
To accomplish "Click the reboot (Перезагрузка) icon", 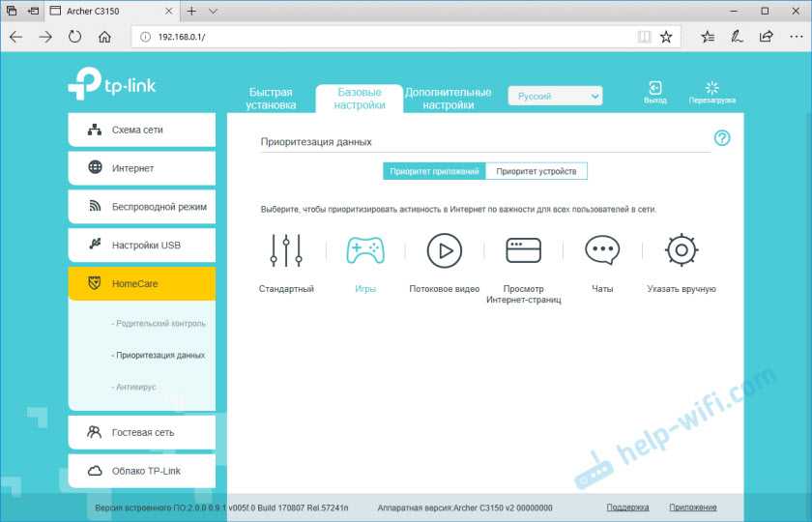I will click(x=712, y=89).
